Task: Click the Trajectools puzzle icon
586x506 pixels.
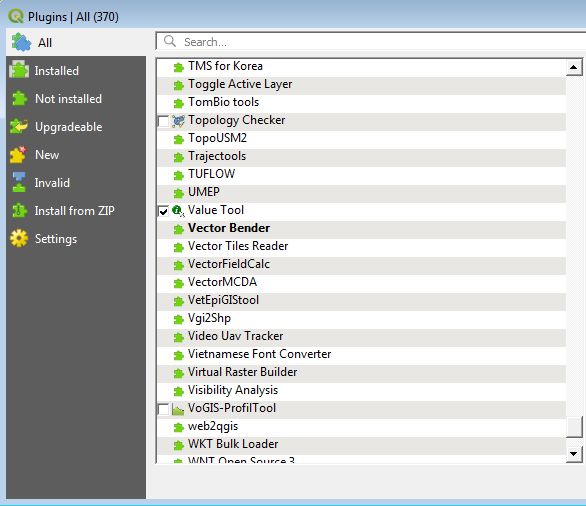Action: [x=179, y=157]
